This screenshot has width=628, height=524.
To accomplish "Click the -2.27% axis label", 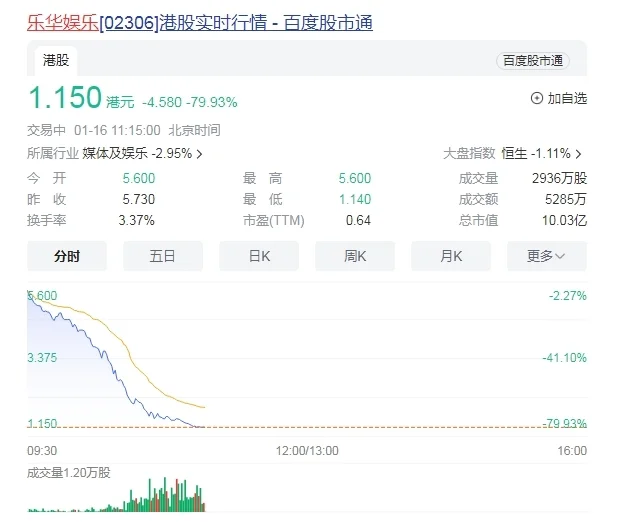I will pos(568,296).
